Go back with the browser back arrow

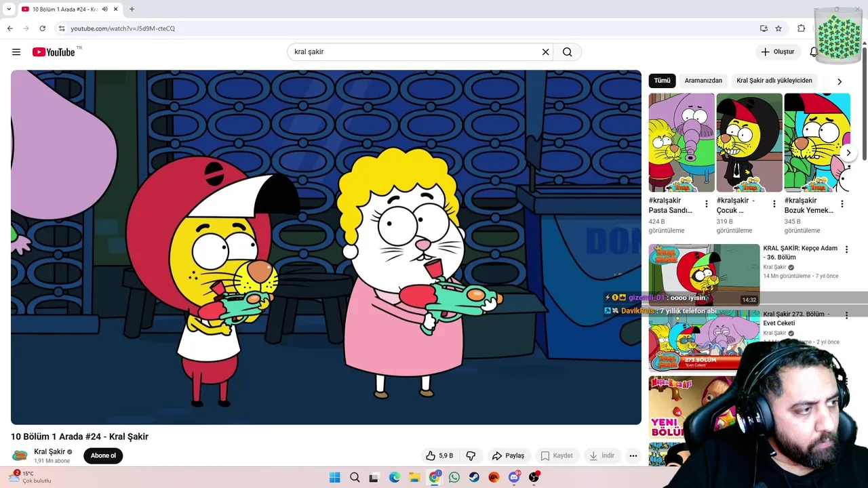pyautogui.click(x=10, y=28)
